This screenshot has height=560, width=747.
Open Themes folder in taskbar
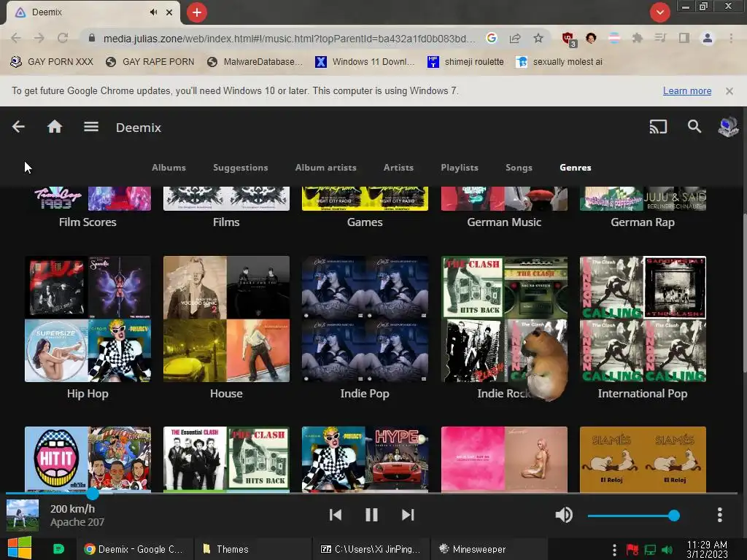pos(252,549)
